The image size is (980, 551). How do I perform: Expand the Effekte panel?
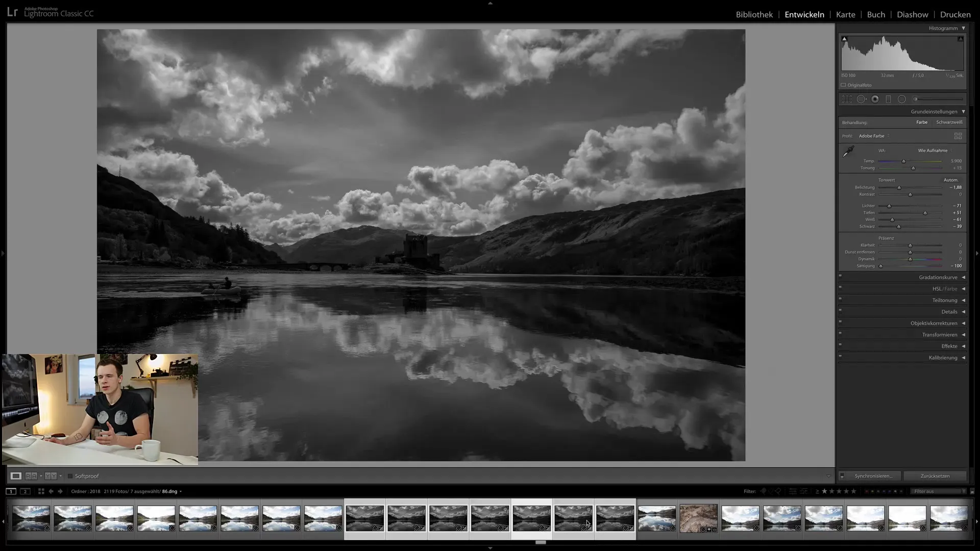coord(964,346)
